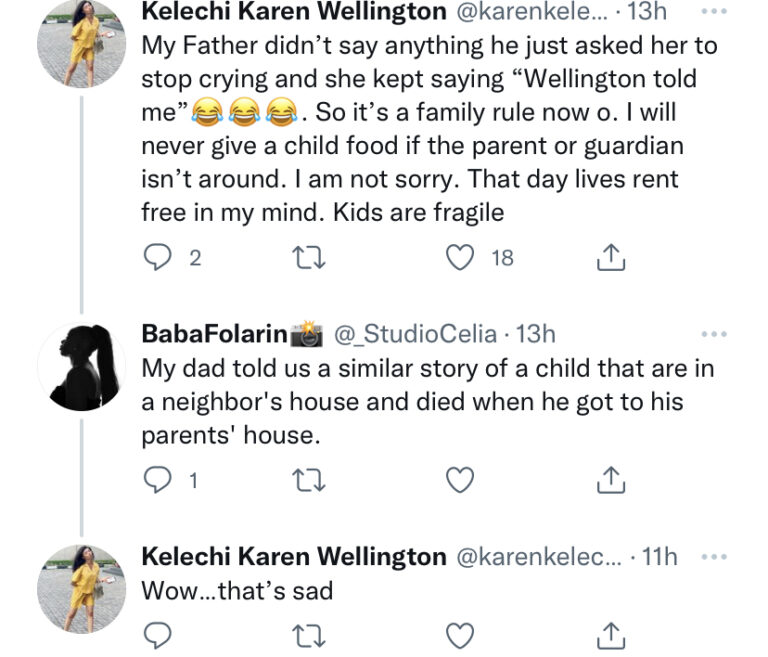Open more options on BabaFolarin's tweet

point(714,333)
